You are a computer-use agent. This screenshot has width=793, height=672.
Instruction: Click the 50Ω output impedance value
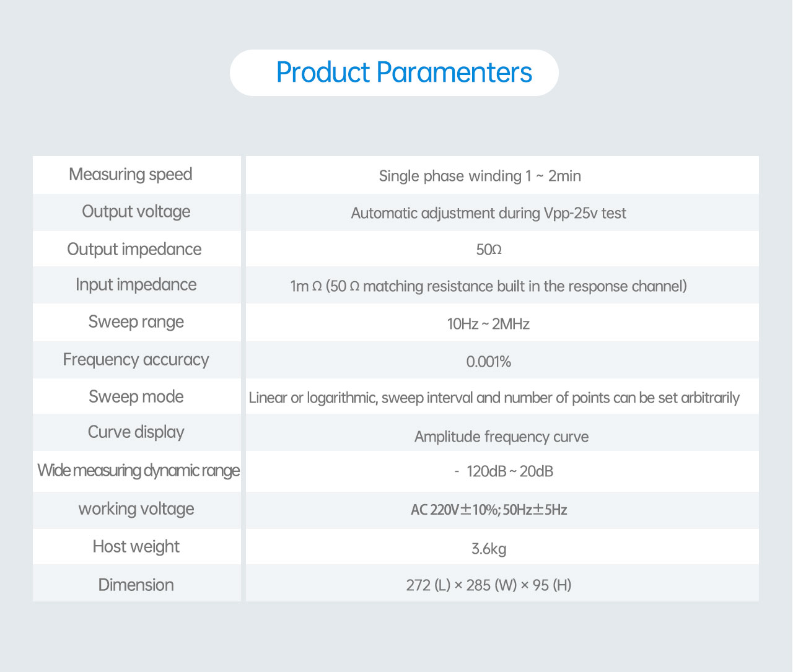coord(489,250)
